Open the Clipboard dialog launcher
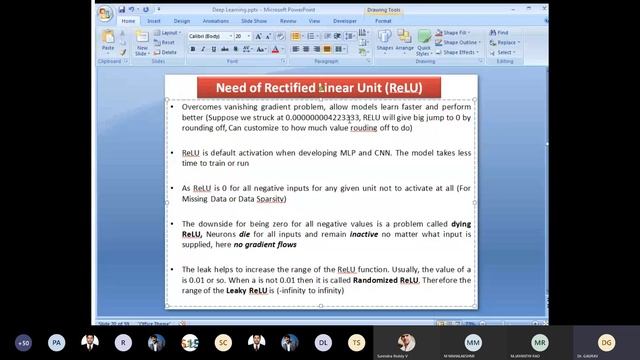The height and width of the screenshot is (360, 640). (126, 61)
